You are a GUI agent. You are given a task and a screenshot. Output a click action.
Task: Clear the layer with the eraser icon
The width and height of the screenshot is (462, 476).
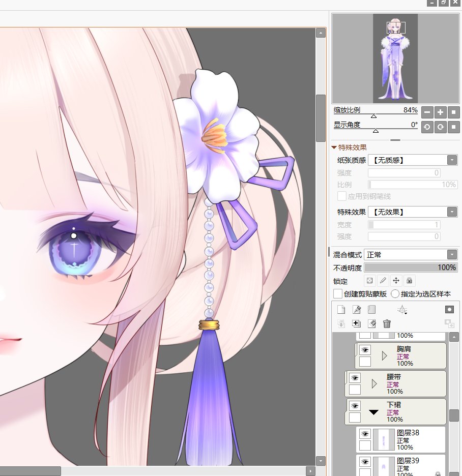click(372, 323)
